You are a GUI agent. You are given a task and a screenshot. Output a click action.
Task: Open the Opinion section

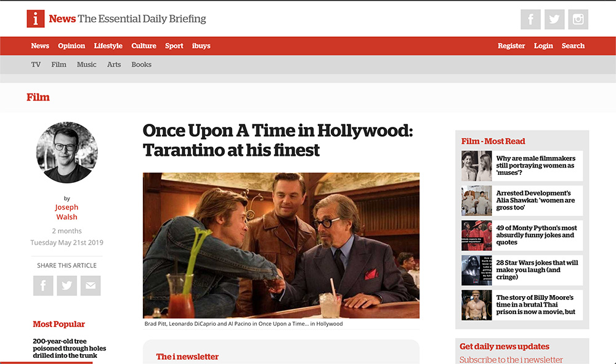click(71, 46)
